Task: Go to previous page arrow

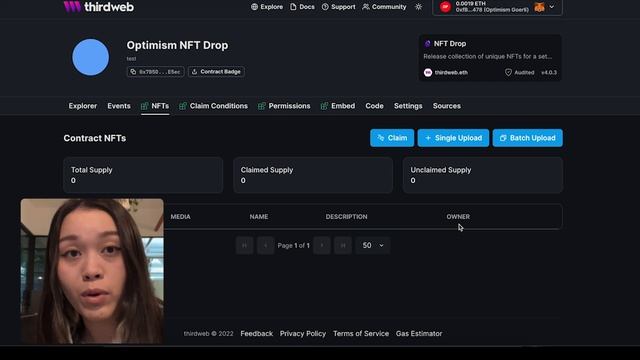Action: 265,245
